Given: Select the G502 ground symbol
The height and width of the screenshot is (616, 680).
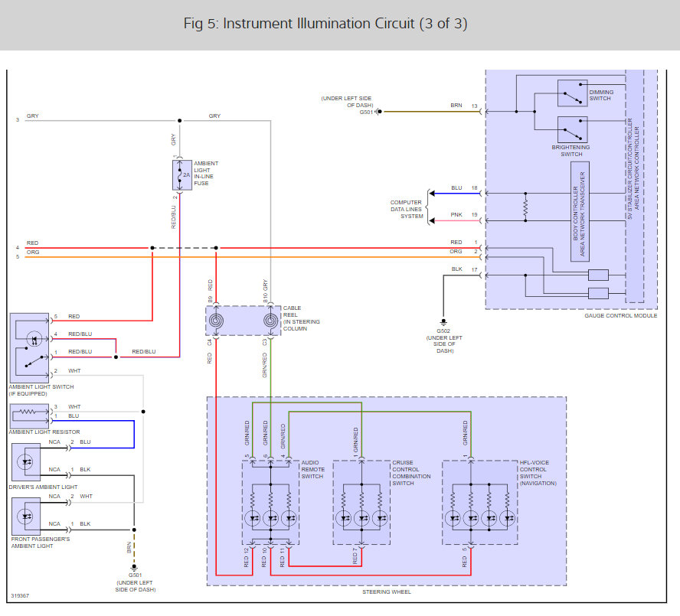Looking at the screenshot, I should pos(443,321).
